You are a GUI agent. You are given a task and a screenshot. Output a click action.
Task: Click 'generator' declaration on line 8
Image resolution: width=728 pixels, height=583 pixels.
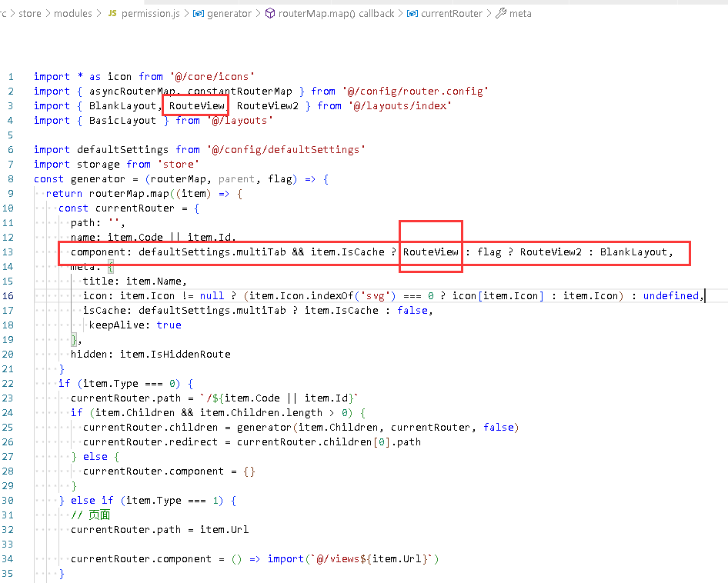tap(98, 179)
